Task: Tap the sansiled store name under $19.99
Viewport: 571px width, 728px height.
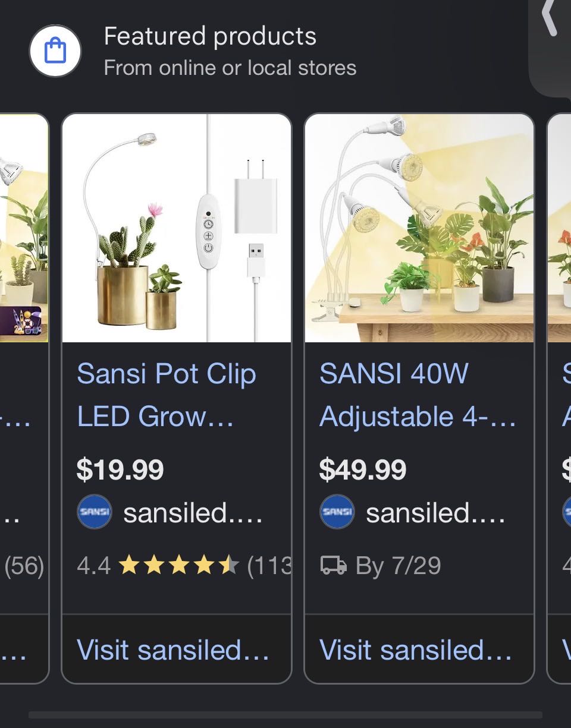Action: point(193,512)
